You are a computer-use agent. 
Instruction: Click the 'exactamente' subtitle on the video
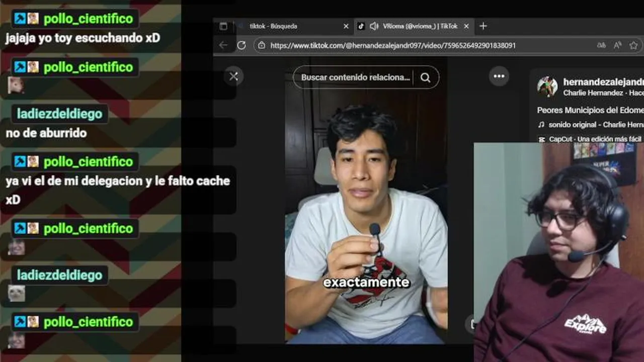point(366,283)
